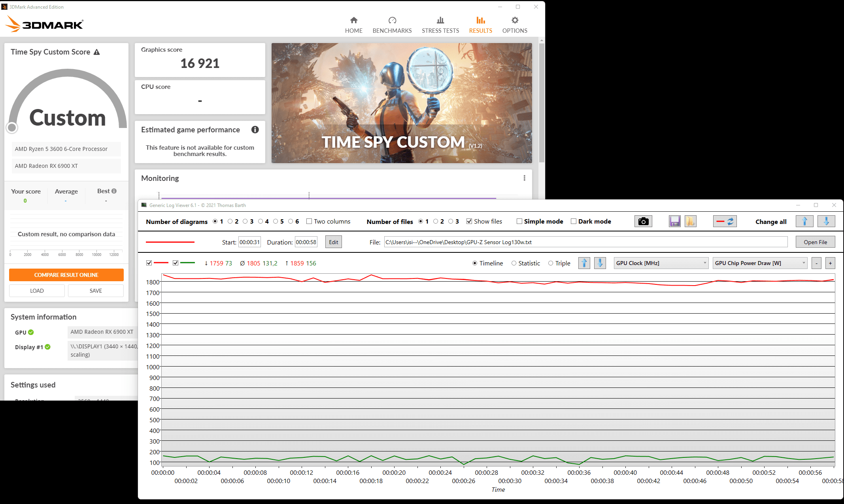Click the red line color sample near Start
This screenshot has height=504, width=844.
[170, 242]
